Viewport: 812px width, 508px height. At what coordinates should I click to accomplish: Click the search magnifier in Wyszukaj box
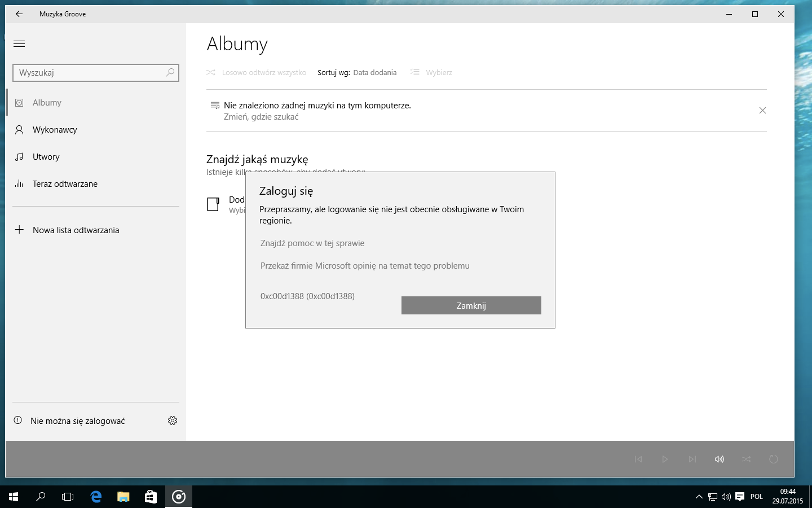pyautogui.click(x=170, y=72)
